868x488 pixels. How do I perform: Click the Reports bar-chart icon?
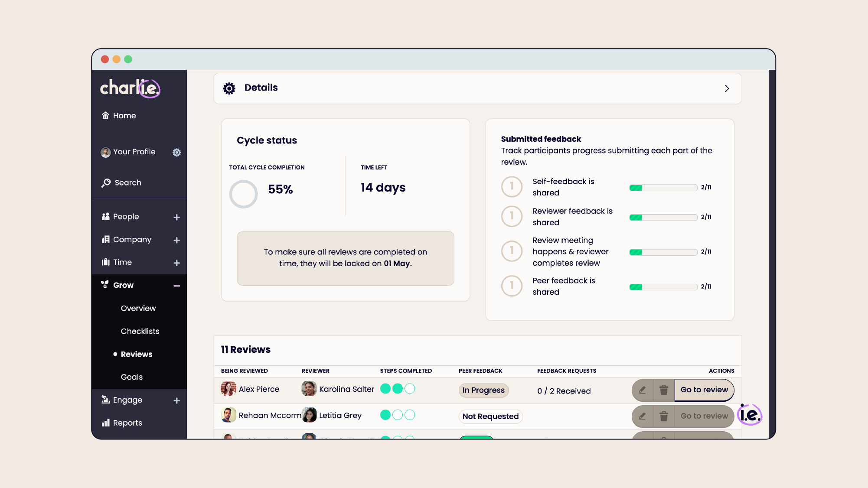click(105, 423)
